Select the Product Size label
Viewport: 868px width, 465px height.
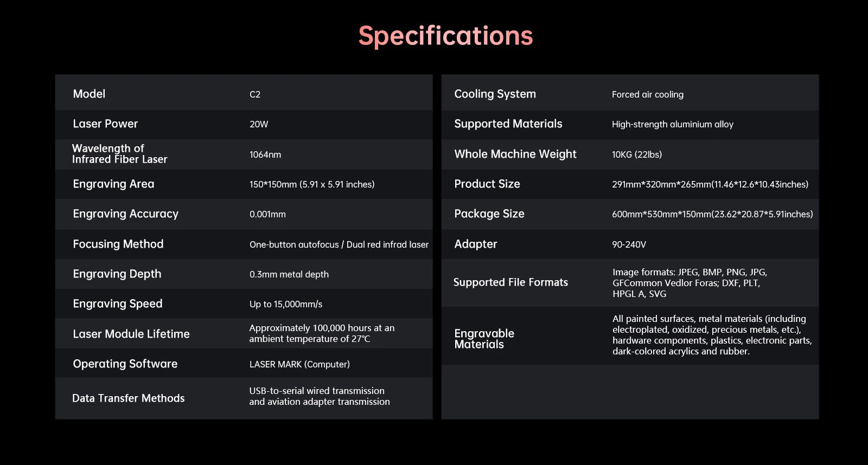(487, 184)
